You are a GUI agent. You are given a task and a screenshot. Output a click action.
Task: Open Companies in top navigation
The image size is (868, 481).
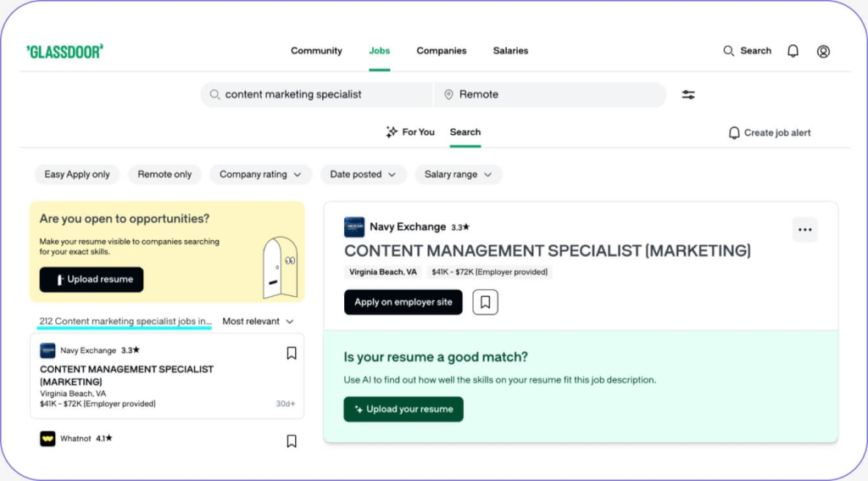pos(441,50)
